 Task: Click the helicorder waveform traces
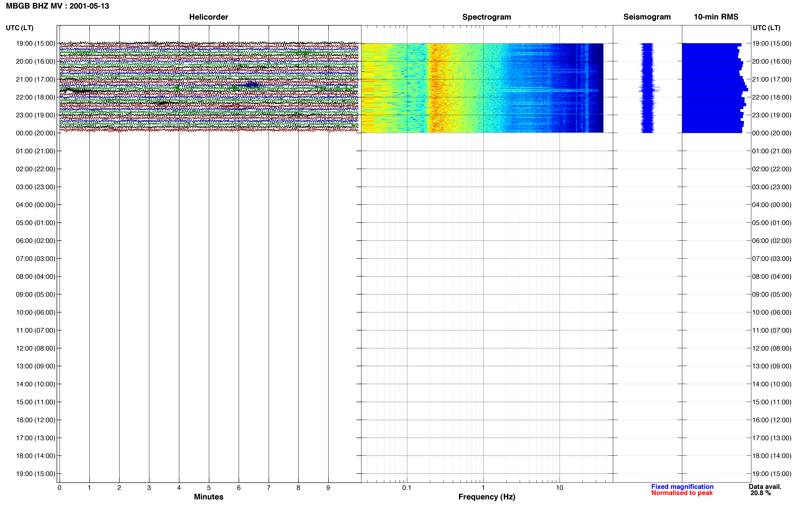point(209,87)
